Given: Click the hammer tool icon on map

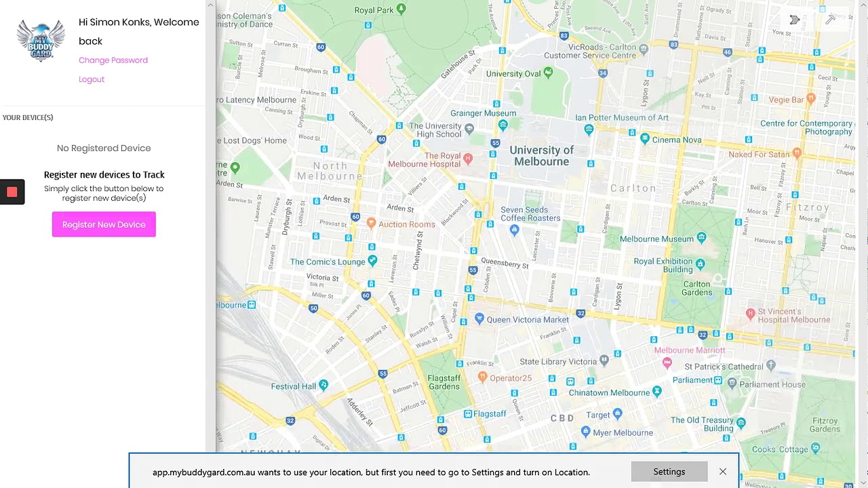Looking at the screenshot, I should (x=830, y=20).
